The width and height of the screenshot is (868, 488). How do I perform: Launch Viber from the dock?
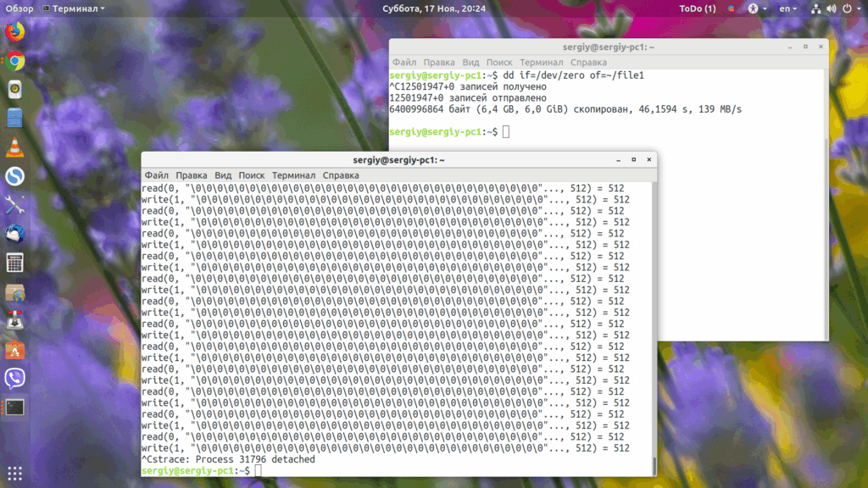[x=15, y=379]
